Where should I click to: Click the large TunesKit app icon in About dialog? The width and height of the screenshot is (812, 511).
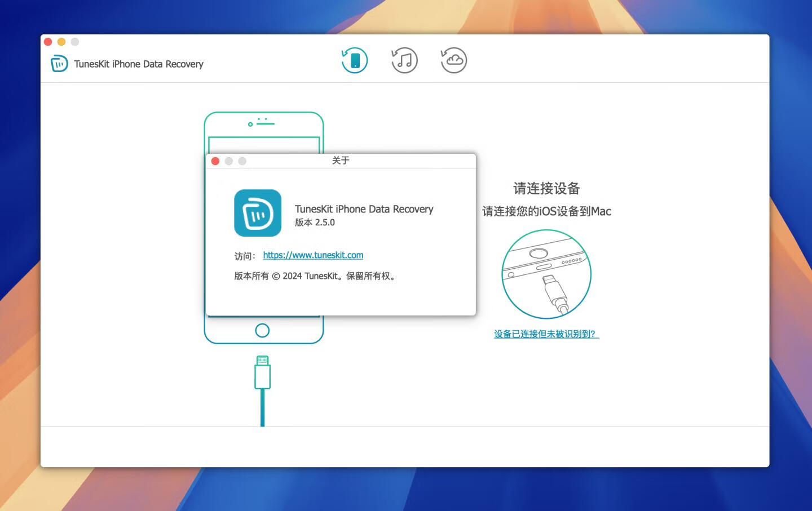click(x=258, y=213)
